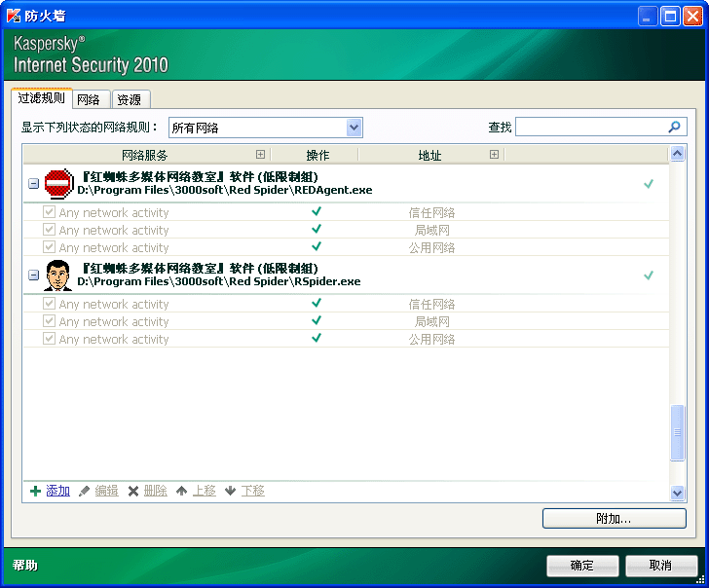Collapse the RSpider.exe rule group
The width and height of the screenshot is (709, 588).
pyautogui.click(x=34, y=275)
